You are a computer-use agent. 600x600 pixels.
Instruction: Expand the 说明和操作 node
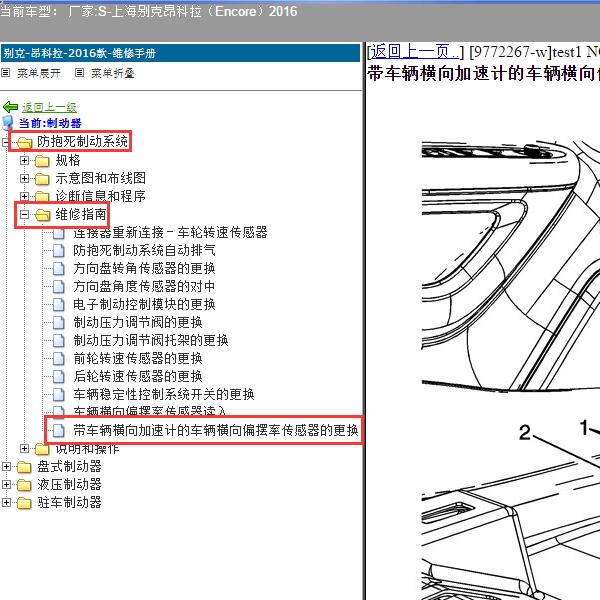[24, 448]
